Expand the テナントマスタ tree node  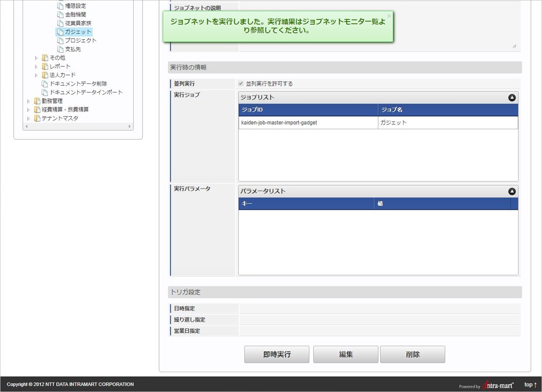pos(29,118)
